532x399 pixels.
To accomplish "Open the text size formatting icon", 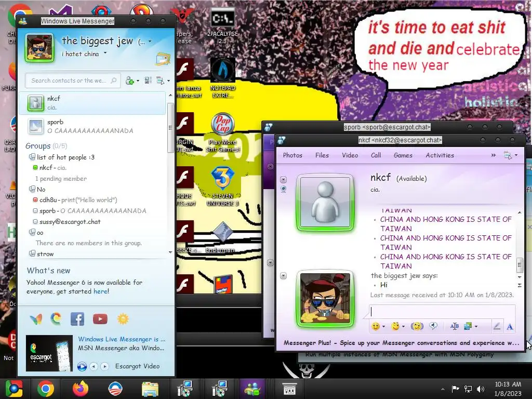I will click(x=454, y=326).
